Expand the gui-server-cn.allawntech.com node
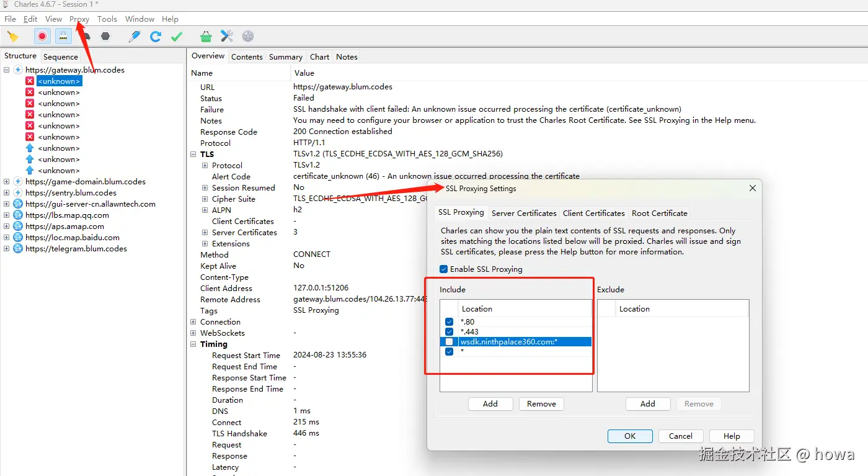Viewport: 868px width, 476px height. [6, 204]
